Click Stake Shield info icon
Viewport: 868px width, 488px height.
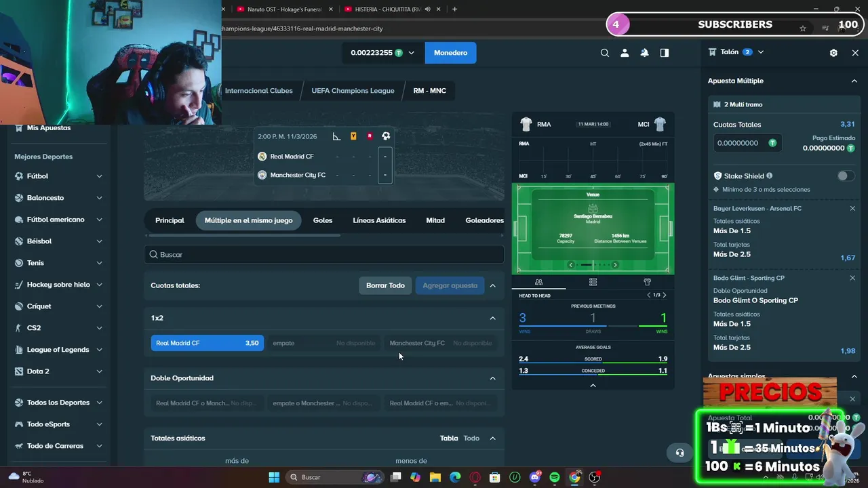coord(769,176)
